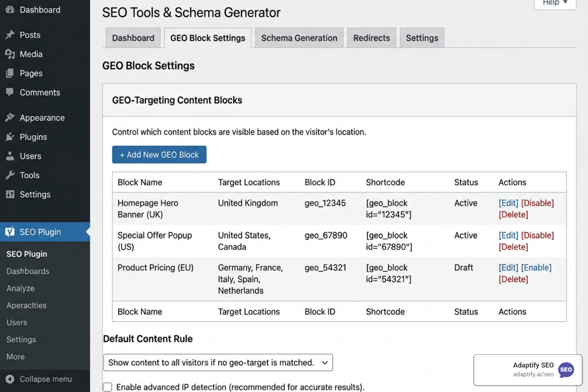The image size is (588, 392).
Task: Click the Collapse menu label
Action: (46, 379)
